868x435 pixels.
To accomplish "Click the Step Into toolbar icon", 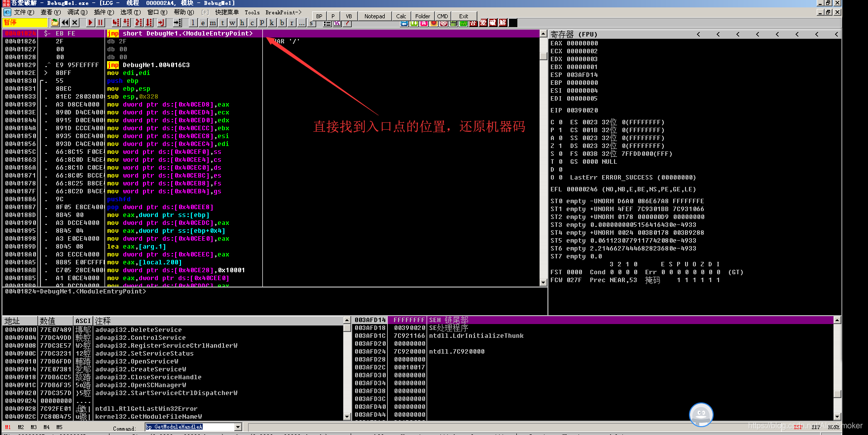I will click(x=116, y=23).
